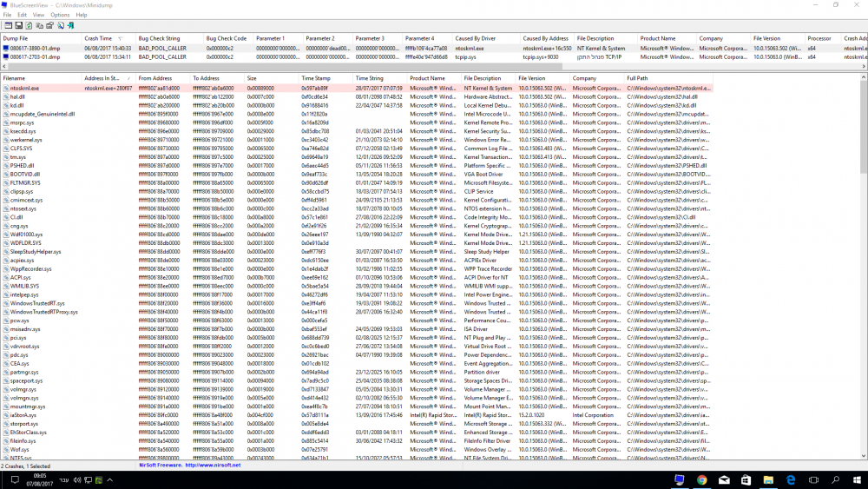
Task: Copy selected items using the toolbar icon
Action: coord(39,25)
